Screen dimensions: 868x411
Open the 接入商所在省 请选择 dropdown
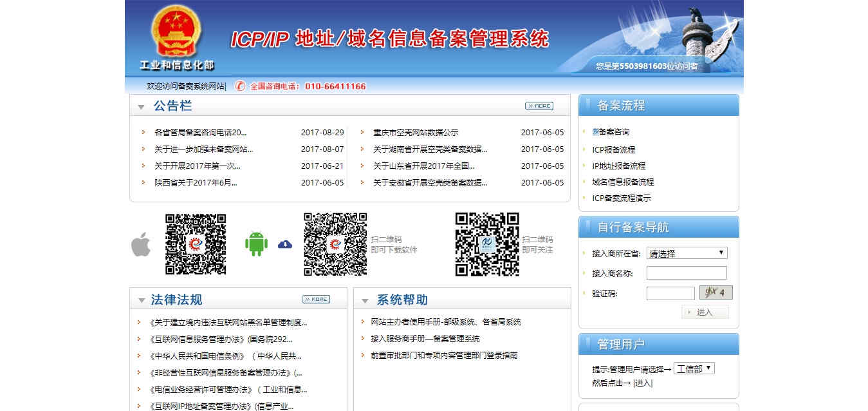pos(686,253)
